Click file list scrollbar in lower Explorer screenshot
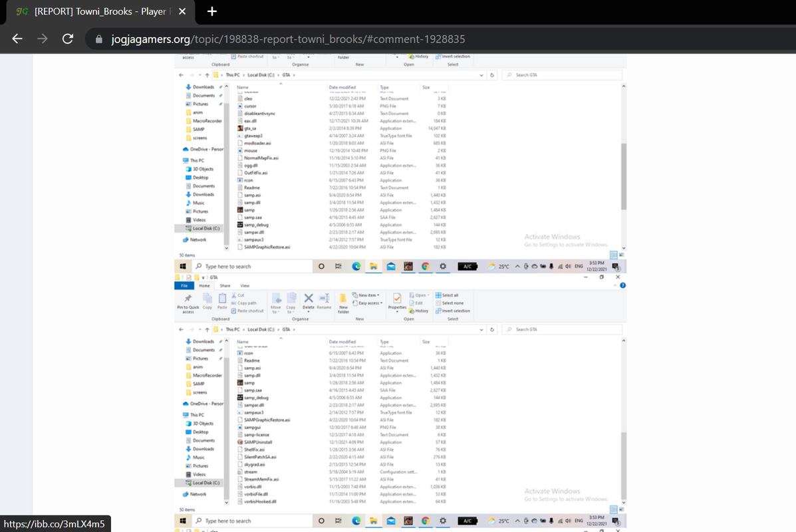 point(624,465)
